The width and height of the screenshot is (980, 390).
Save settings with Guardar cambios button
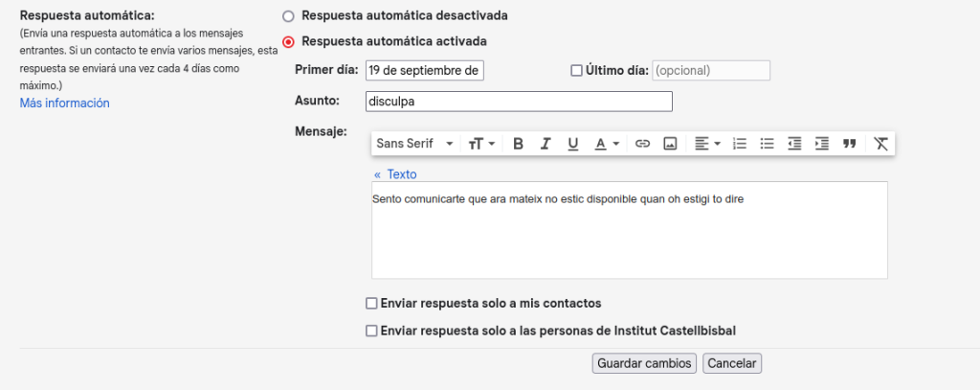[x=644, y=363]
